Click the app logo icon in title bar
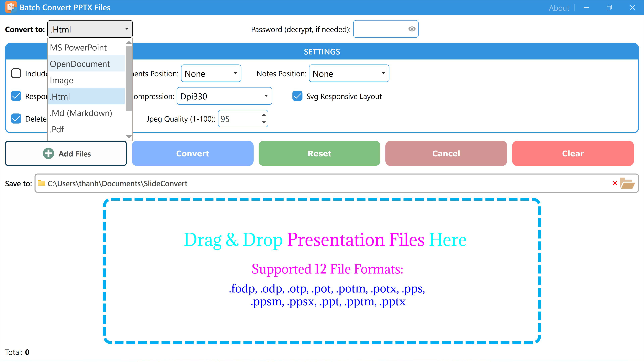644x362 pixels. coord(11,7)
